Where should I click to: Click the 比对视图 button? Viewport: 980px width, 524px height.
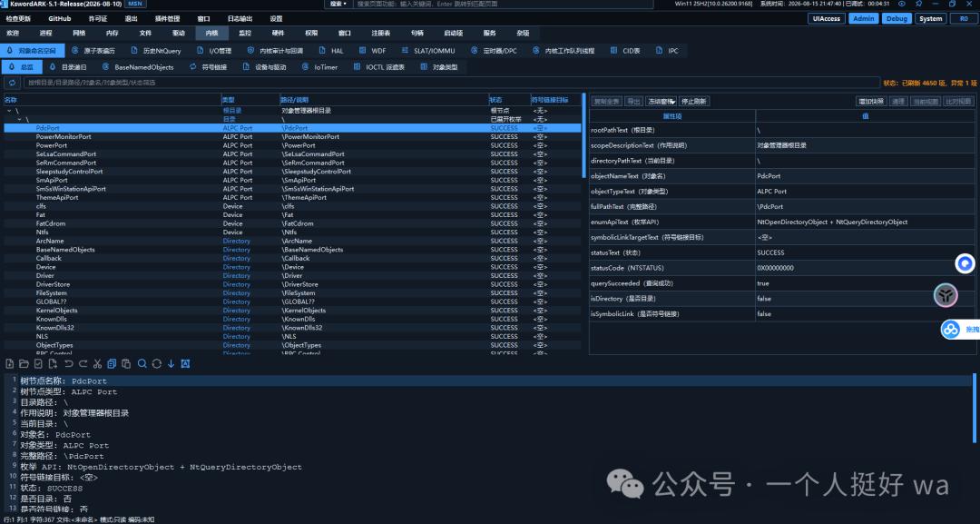pos(958,102)
